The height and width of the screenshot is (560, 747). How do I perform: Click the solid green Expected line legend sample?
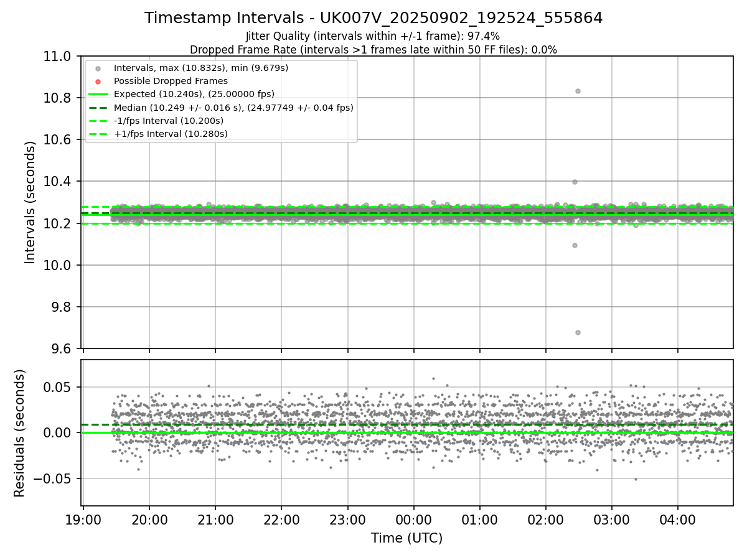click(98, 95)
